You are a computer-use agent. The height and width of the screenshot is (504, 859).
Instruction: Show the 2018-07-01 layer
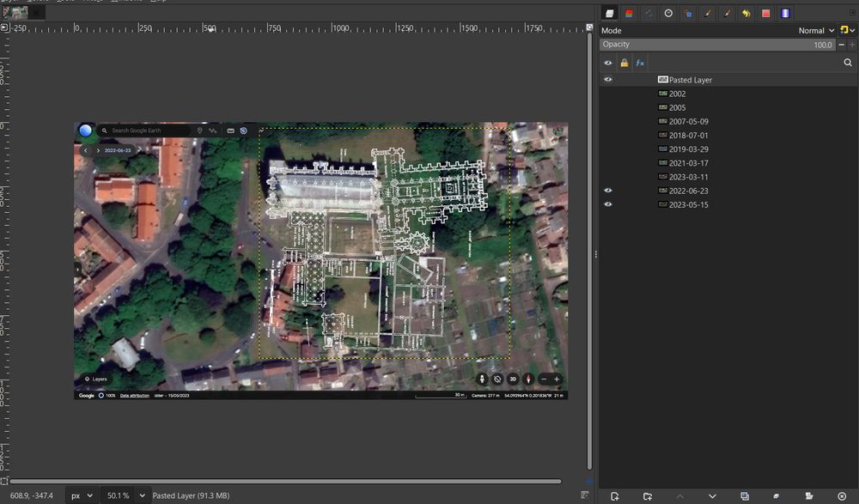(x=608, y=136)
